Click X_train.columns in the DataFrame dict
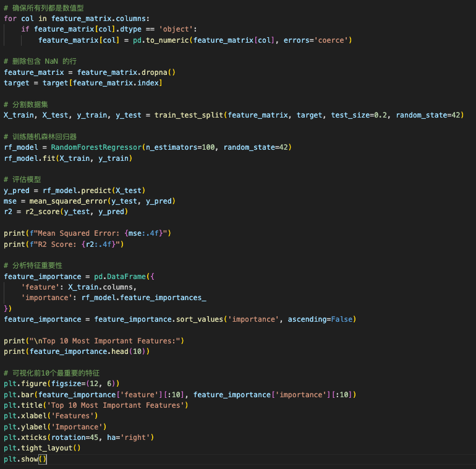This screenshot has width=476, height=469. (x=100, y=287)
